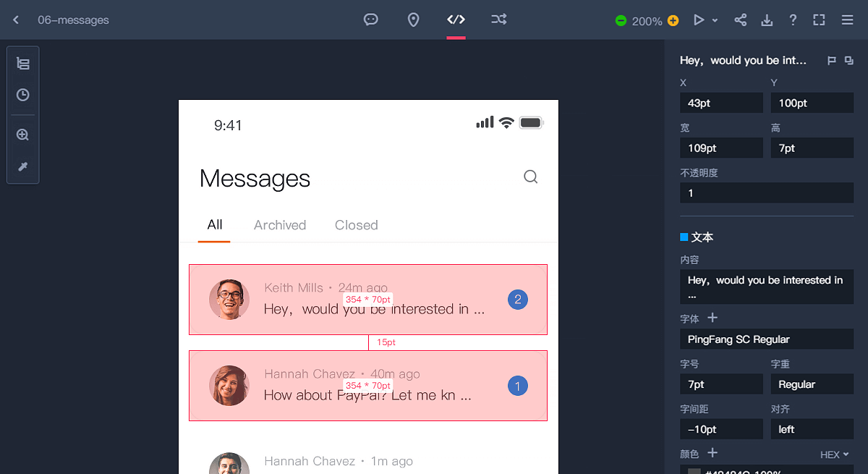
Task: Expand the play options dropdown arrow
Action: [715, 21]
